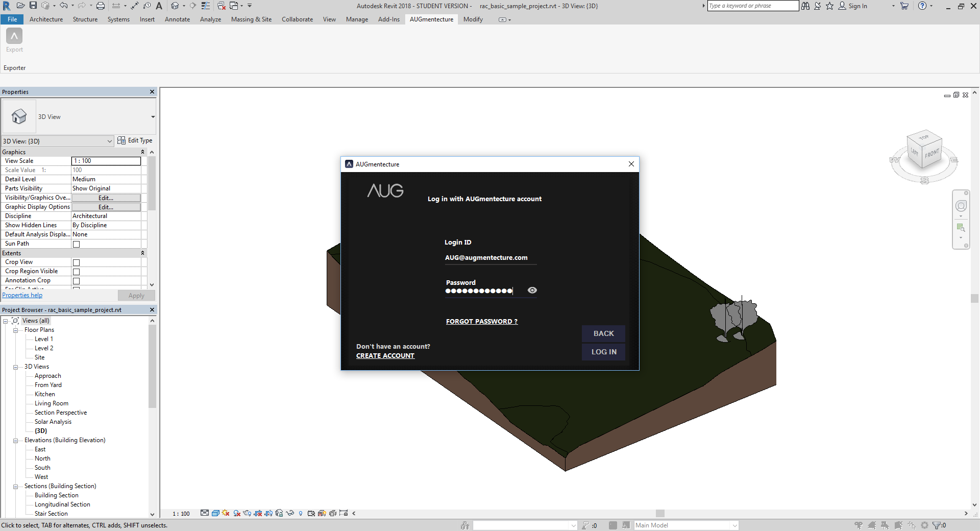Screen dimensions: 980x531
Task: Click the Undo arrow icon
Action: tap(63, 6)
